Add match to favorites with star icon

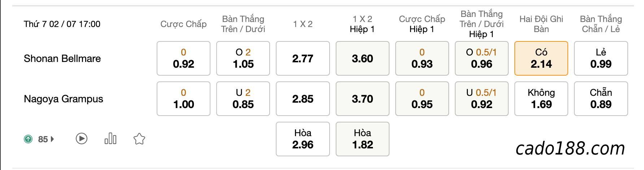pyautogui.click(x=139, y=139)
